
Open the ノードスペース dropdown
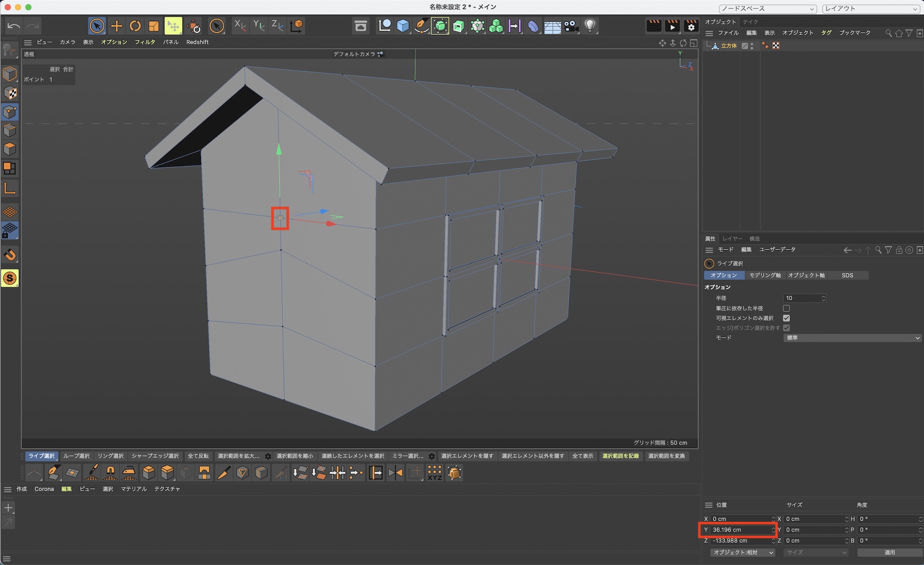767,9
